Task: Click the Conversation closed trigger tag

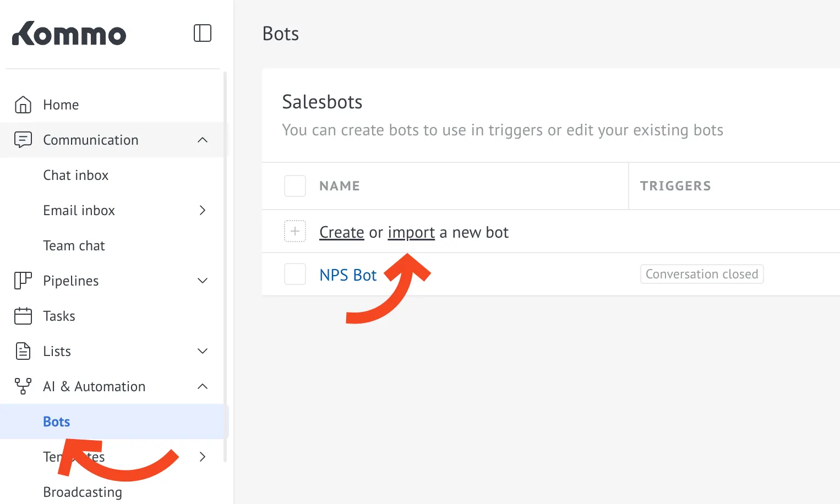Action: [x=702, y=274]
